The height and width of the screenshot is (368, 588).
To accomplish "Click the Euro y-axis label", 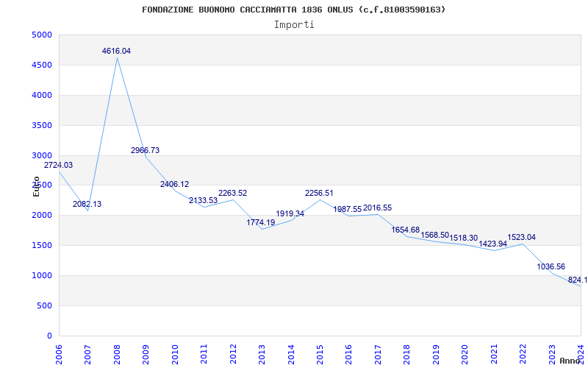I will coord(36,186).
